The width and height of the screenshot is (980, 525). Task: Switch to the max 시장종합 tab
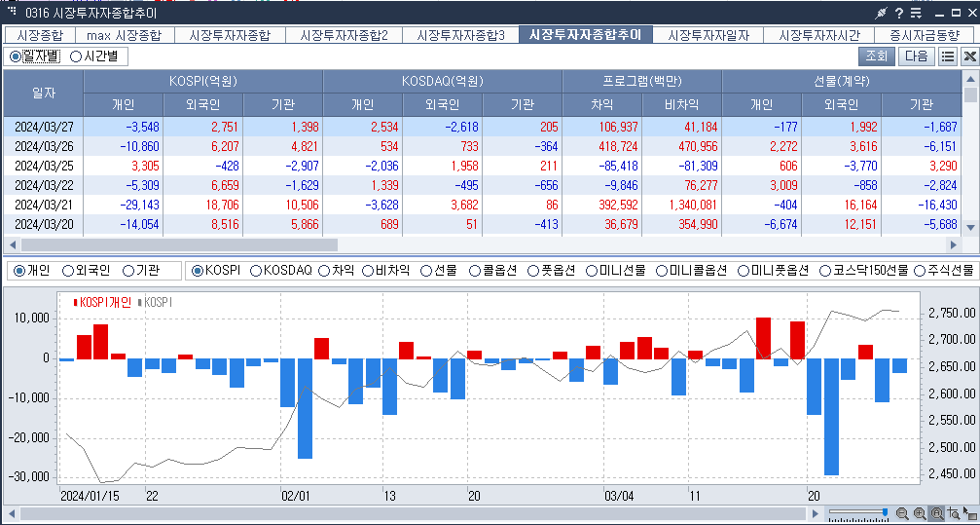tap(124, 35)
